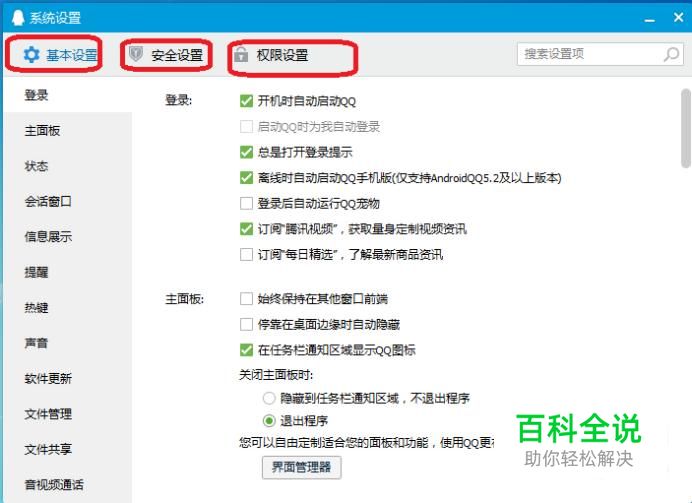692x503 pixels.
Task: Enable 停靠在桌面边缘时自动隐藏 checkbox
Action: point(246,324)
